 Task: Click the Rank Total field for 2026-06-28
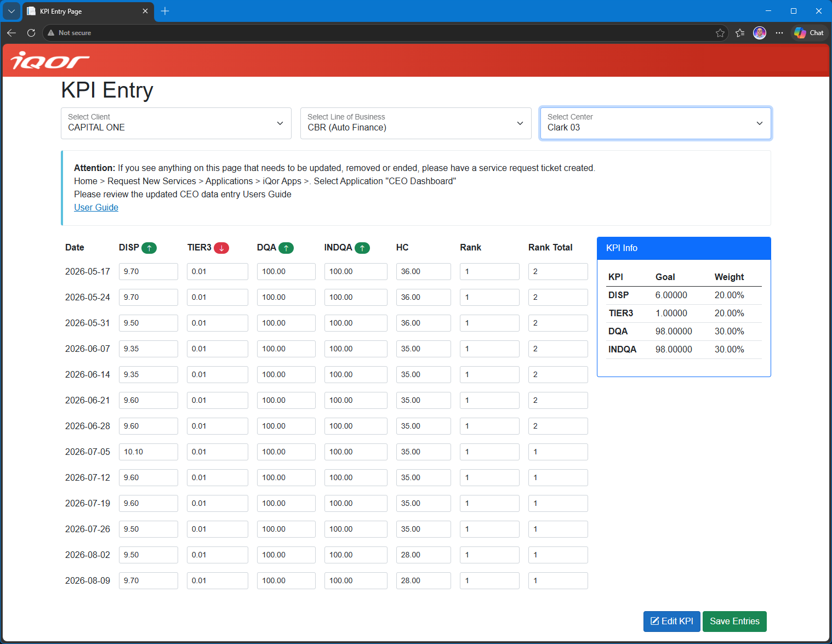[558, 426]
